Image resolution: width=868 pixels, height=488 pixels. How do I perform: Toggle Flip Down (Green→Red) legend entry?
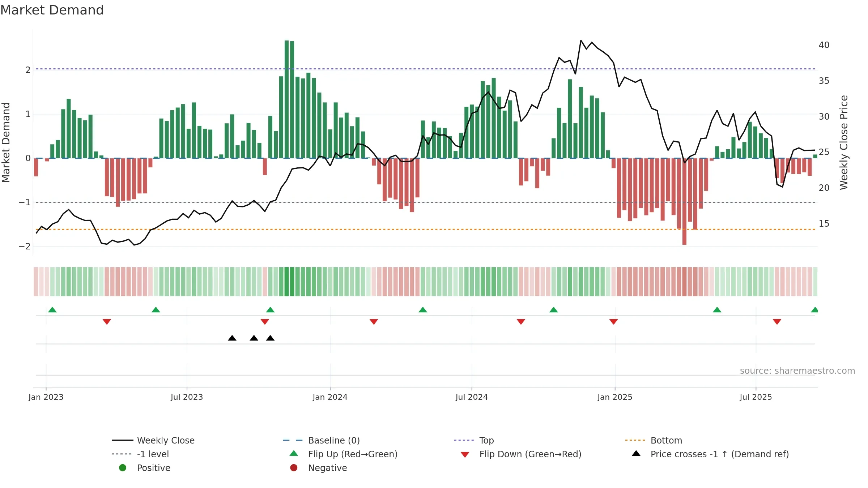pyautogui.click(x=521, y=454)
